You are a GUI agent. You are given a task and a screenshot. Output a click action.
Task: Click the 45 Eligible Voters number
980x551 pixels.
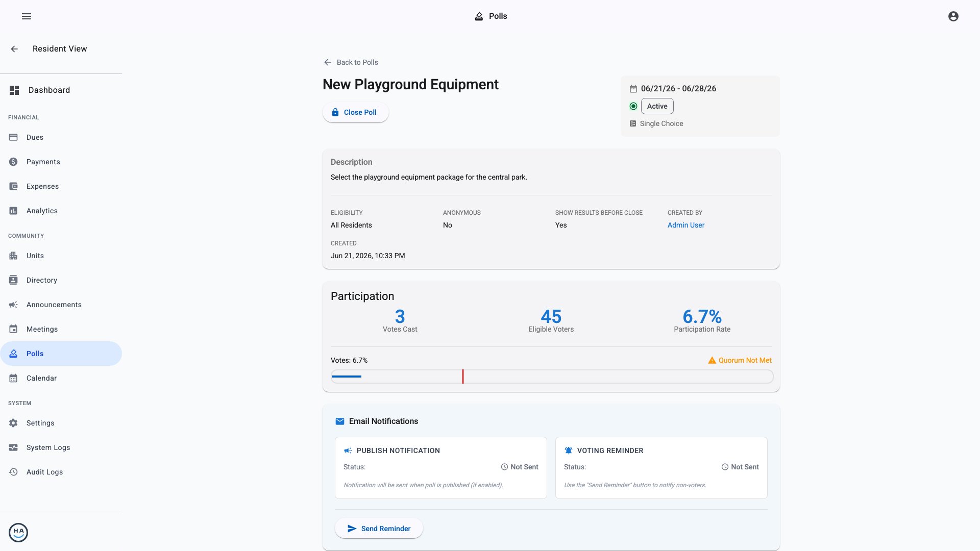551,317
